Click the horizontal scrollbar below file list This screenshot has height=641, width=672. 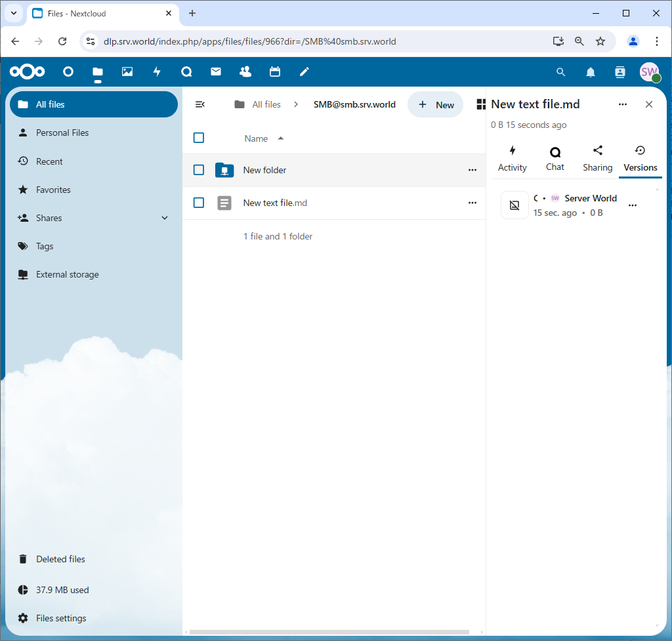328,632
